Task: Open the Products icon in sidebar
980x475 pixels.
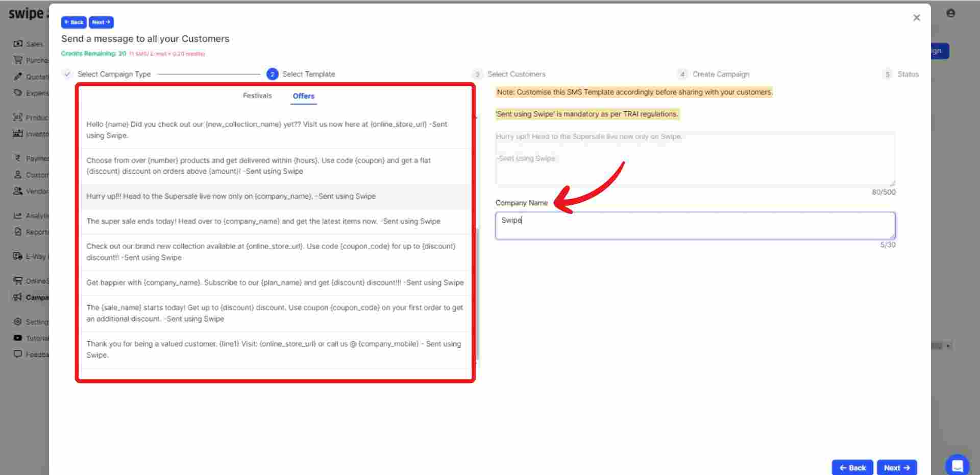Action: (x=18, y=117)
